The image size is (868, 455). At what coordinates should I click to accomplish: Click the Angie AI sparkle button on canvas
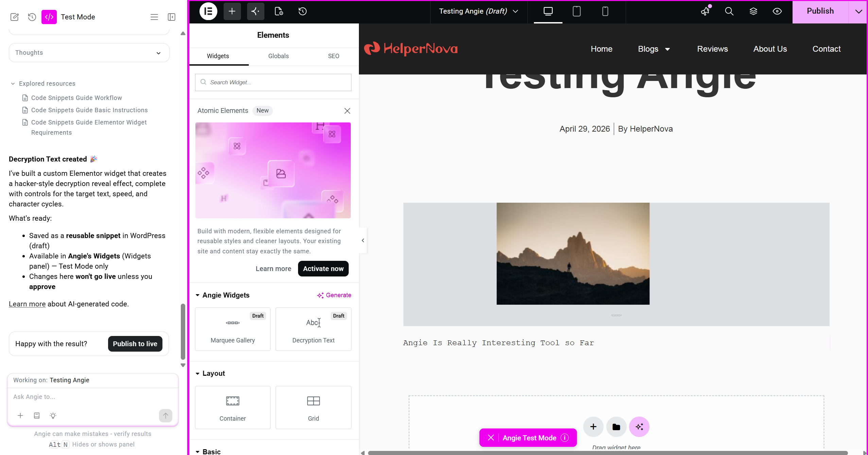[639, 426]
